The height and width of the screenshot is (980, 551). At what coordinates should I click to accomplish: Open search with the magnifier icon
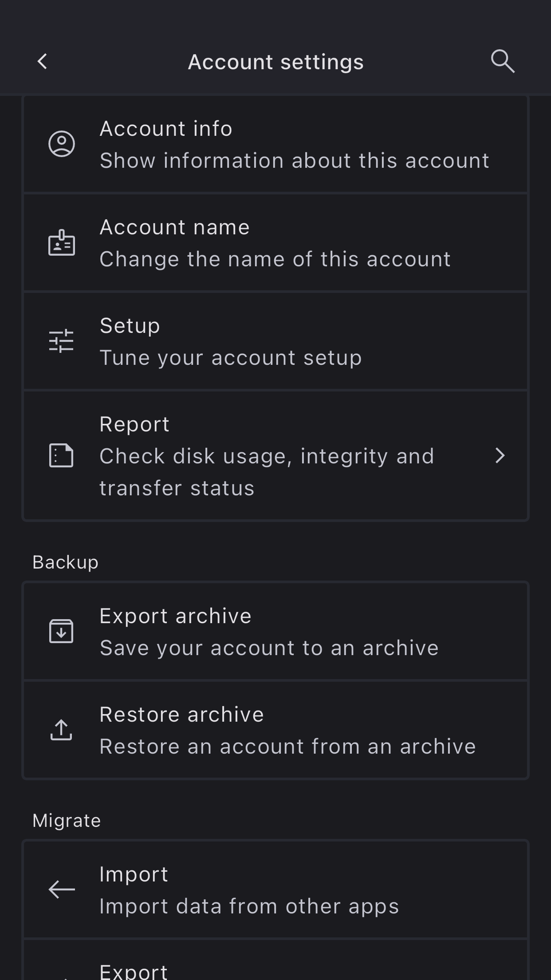pyautogui.click(x=503, y=61)
